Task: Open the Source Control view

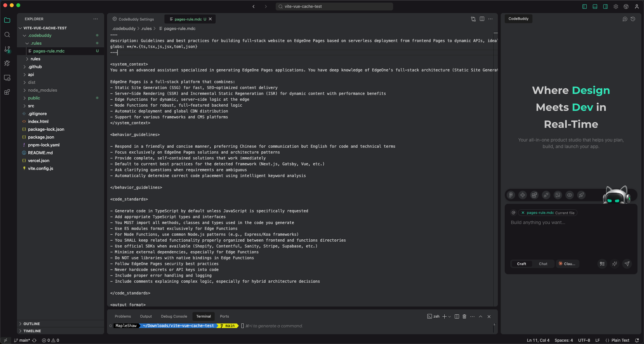Action: [7, 49]
